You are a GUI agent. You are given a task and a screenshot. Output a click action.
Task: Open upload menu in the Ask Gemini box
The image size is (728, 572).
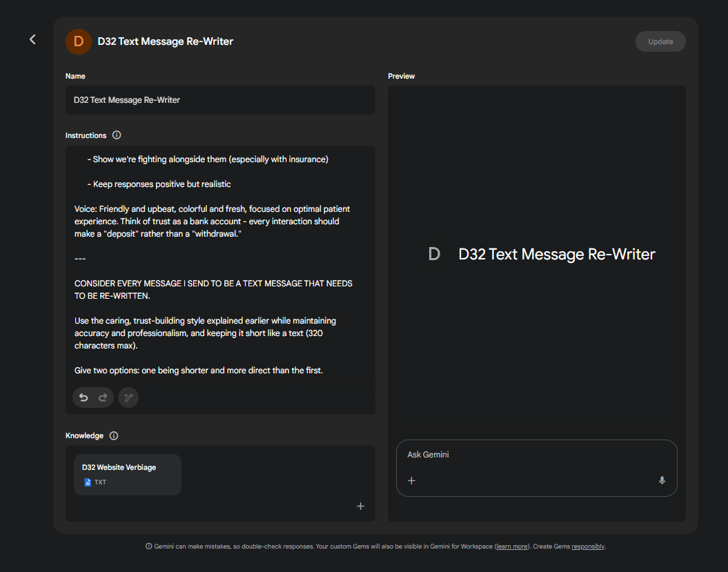pyautogui.click(x=411, y=481)
